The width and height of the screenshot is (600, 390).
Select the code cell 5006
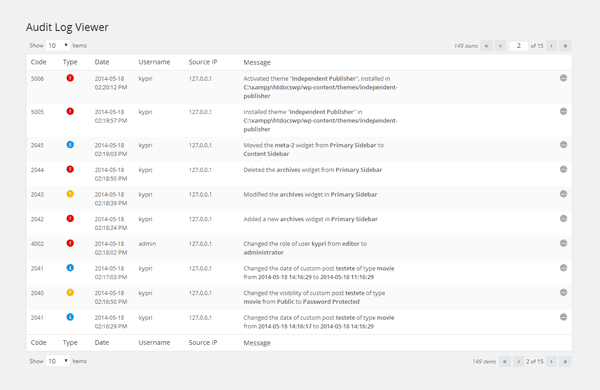click(x=38, y=78)
